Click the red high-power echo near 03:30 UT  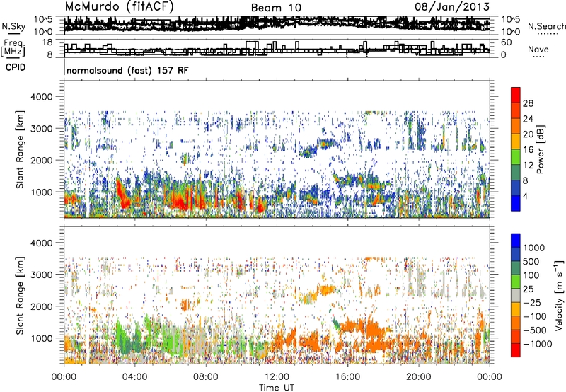coord(123,194)
